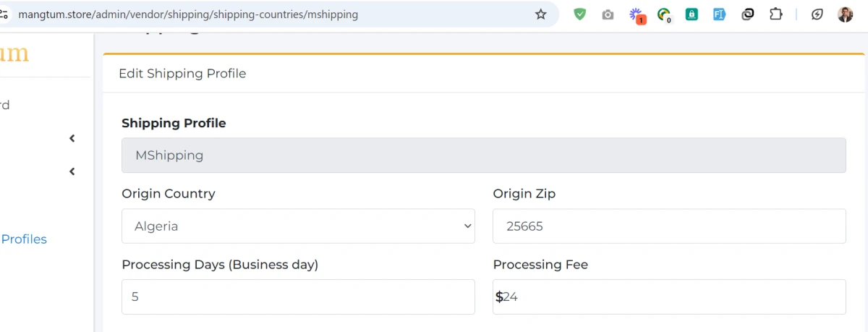Open the green circular extension showing 0
The image size is (868, 332).
tap(663, 14)
